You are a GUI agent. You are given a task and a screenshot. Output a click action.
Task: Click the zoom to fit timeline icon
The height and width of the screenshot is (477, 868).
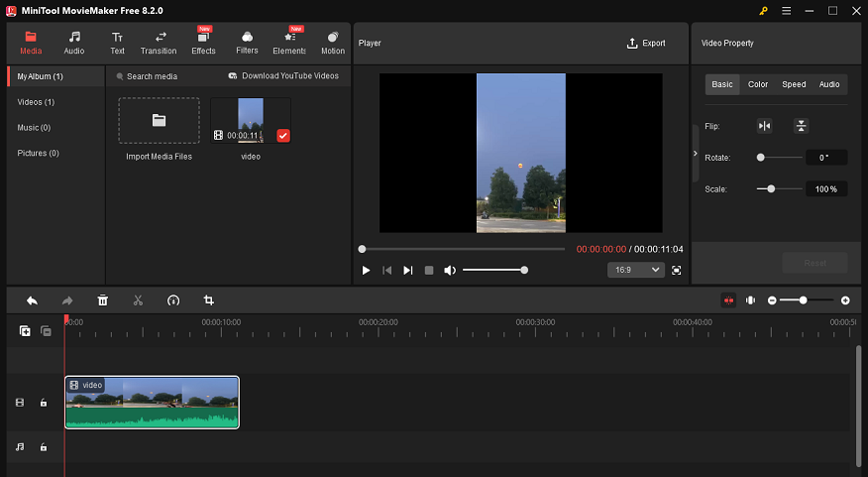751,300
